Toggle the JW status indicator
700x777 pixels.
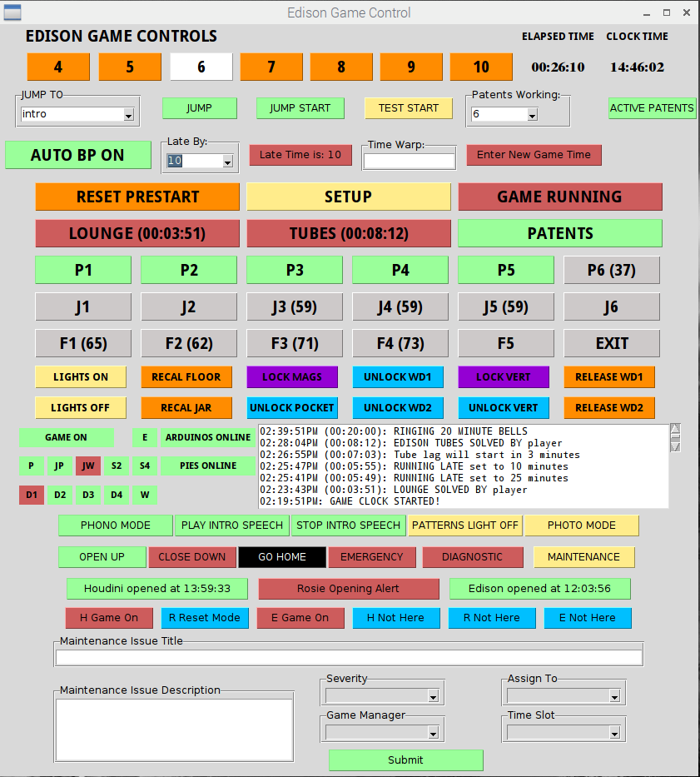[x=87, y=466]
